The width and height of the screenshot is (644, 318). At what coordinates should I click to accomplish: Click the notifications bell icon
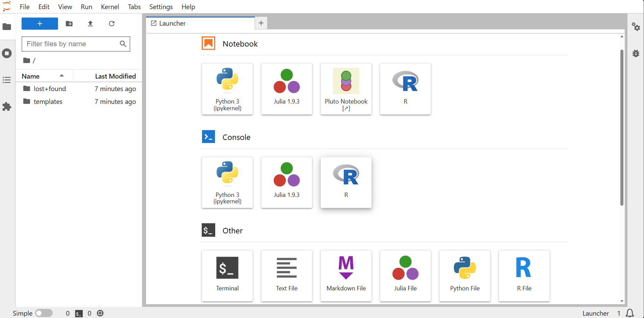click(630, 313)
